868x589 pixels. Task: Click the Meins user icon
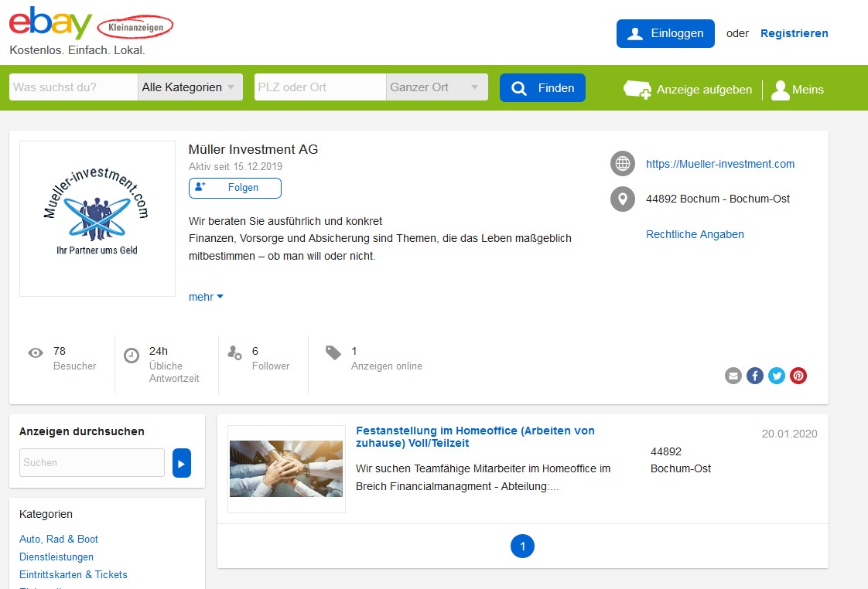(780, 90)
